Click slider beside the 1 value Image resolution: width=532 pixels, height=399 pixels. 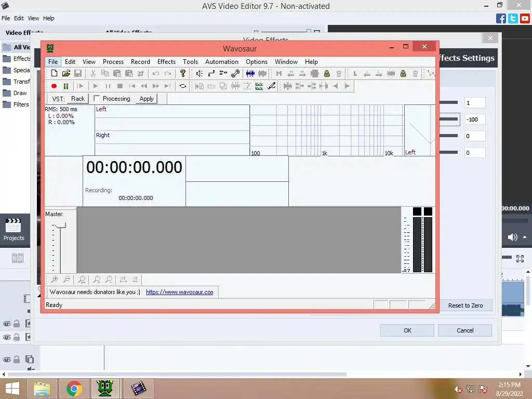coord(449,102)
